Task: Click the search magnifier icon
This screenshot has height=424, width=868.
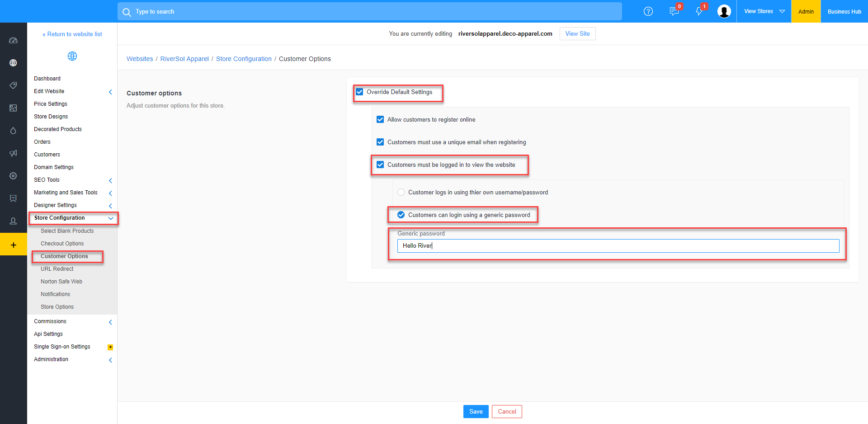Action: click(x=127, y=12)
